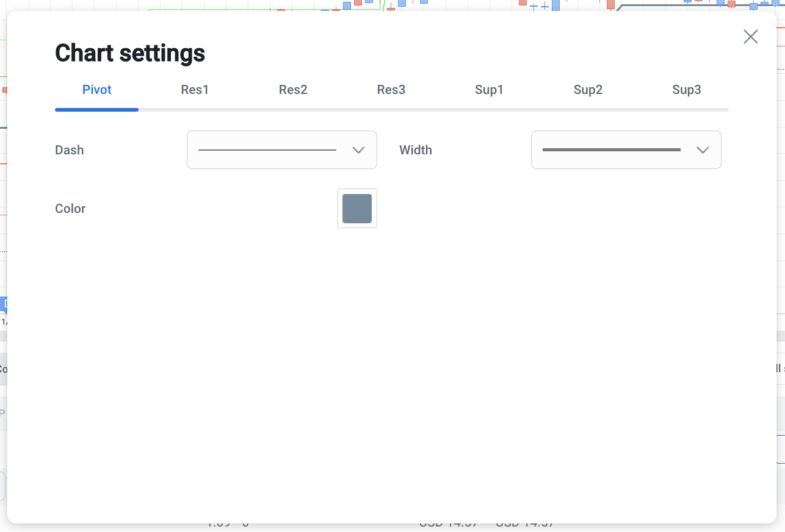Click the Chart settings title heading
Viewport: 785px width, 532px height.
point(130,54)
